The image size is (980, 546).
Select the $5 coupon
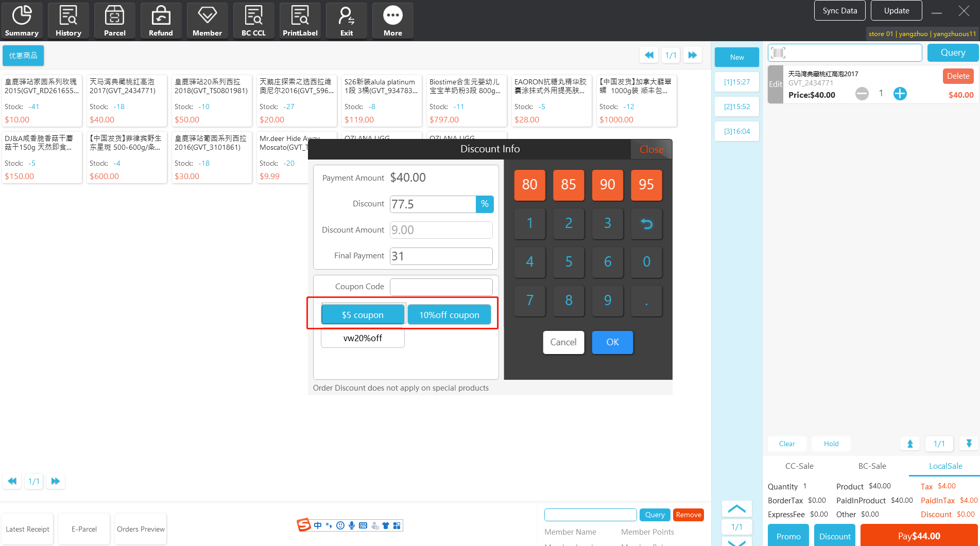pos(363,314)
